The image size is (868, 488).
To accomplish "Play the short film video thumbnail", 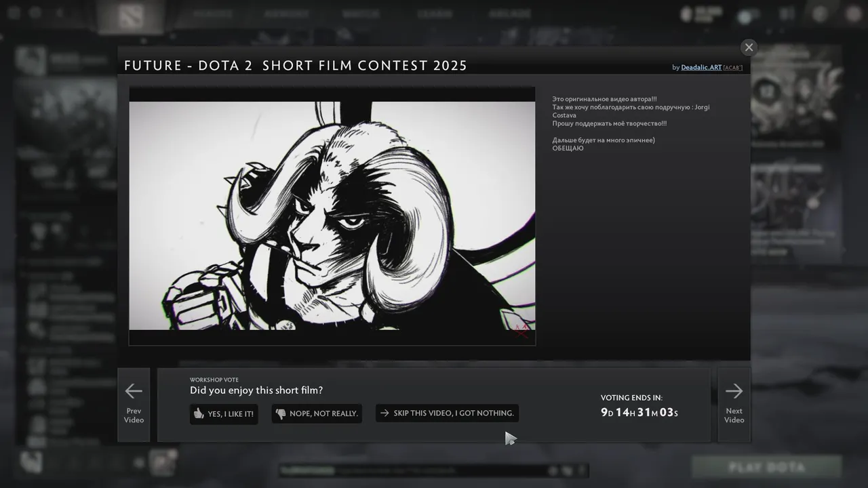I will tap(332, 216).
